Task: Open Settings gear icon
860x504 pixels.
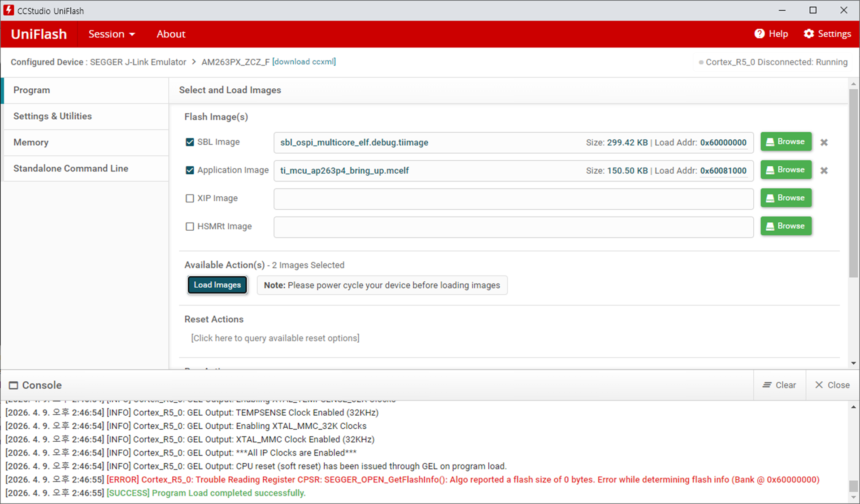Action: [x=808, y=34]
